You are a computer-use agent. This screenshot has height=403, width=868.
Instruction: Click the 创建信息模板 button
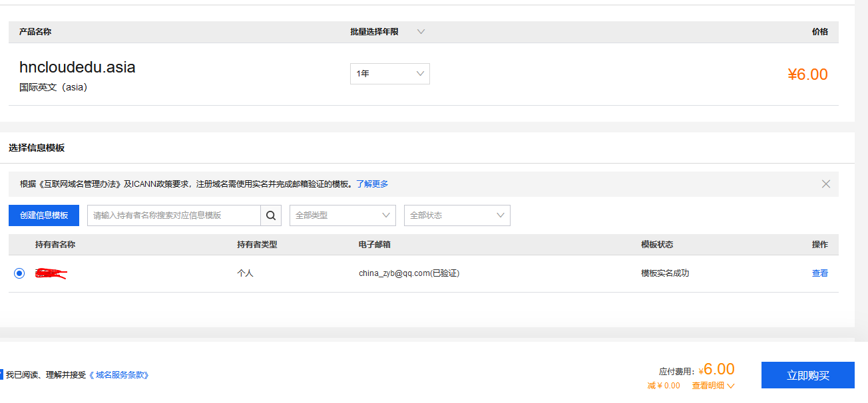point(44,215)
